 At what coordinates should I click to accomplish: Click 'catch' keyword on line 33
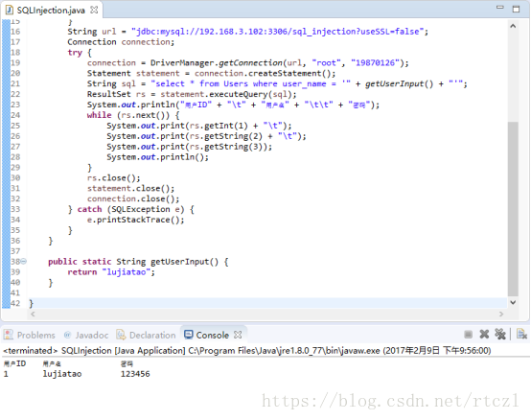click(89, 209)
